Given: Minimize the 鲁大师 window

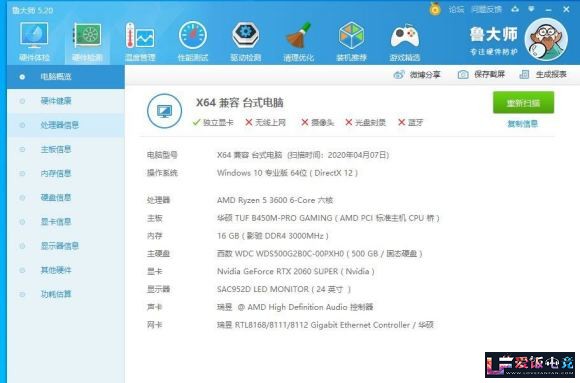Looking at the screenshot, I should coord(549,10).
